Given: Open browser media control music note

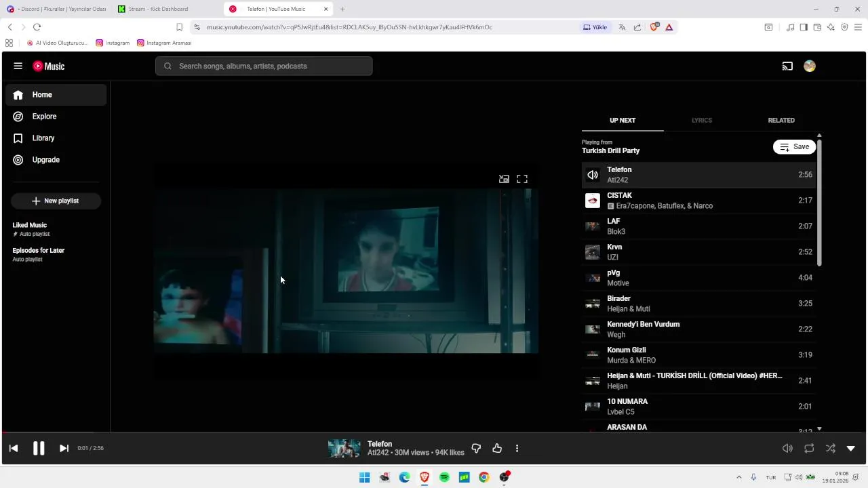Looking at the screenshot, I should tap(791, 27).
